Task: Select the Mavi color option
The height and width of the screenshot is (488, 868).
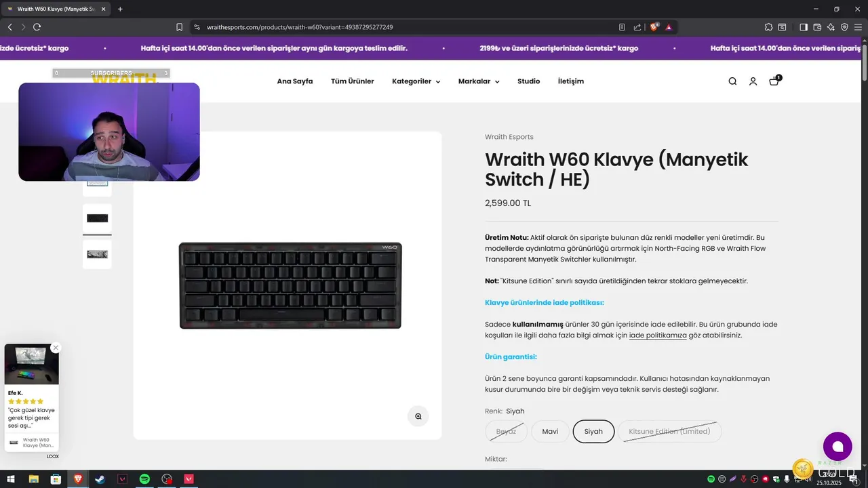Action: (x=550, y=431)
